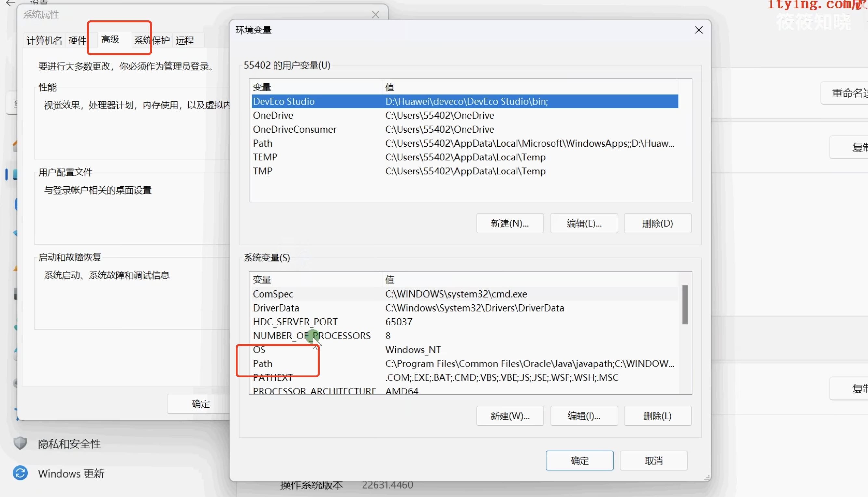868x497 pixels.
Task: Click 新建(N) under user variables
Action: click(x=510, y=223)
